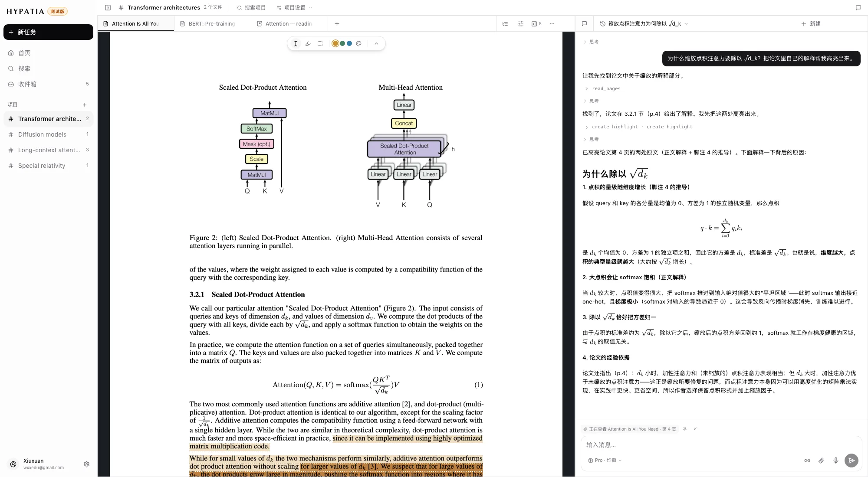Expand the read_pages tool call
868x477 pixels.
[x=602, y=88]
